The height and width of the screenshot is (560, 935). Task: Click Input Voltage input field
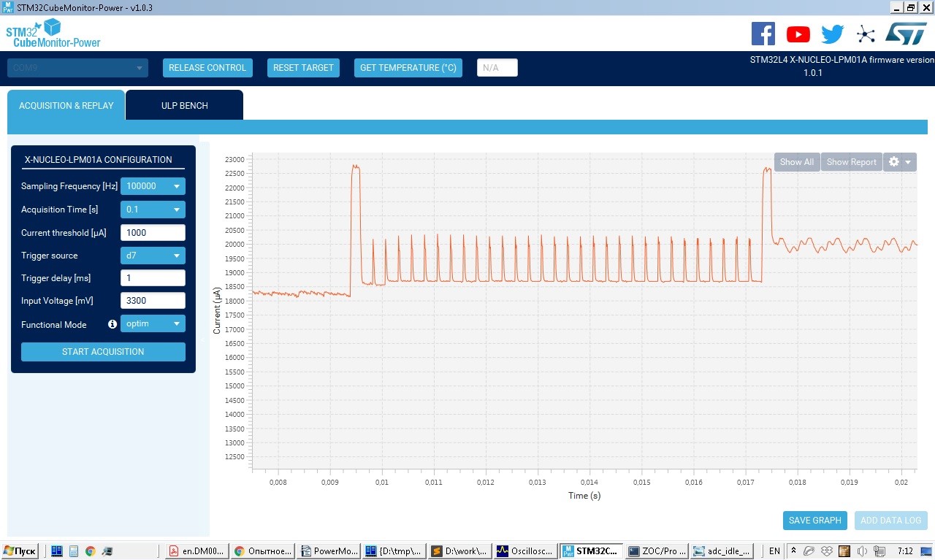(153, 301)
